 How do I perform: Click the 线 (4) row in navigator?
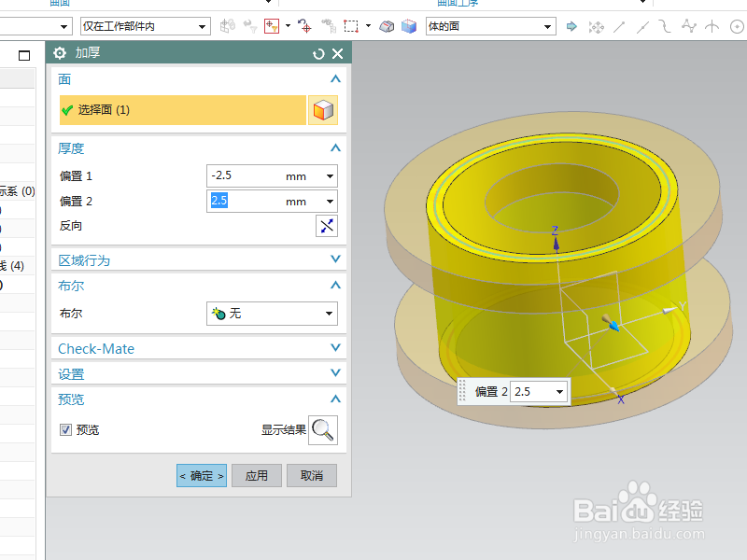click(12, 266)
